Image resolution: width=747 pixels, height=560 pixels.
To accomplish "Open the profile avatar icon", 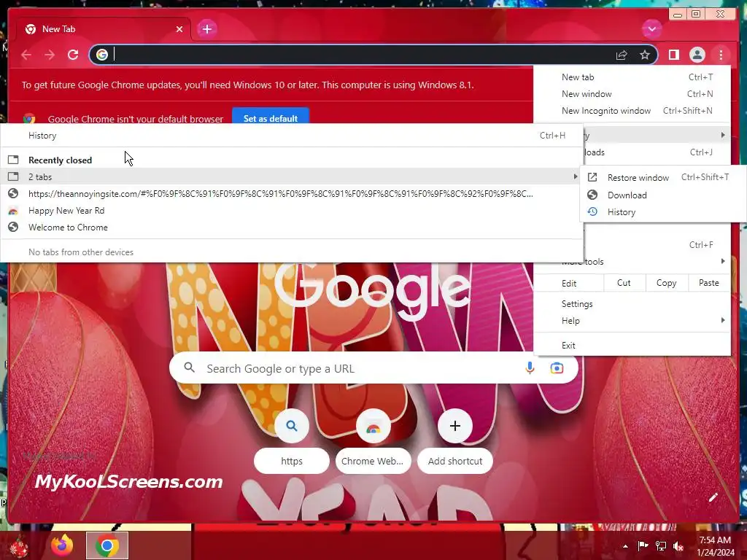I will tap(697, 55).
